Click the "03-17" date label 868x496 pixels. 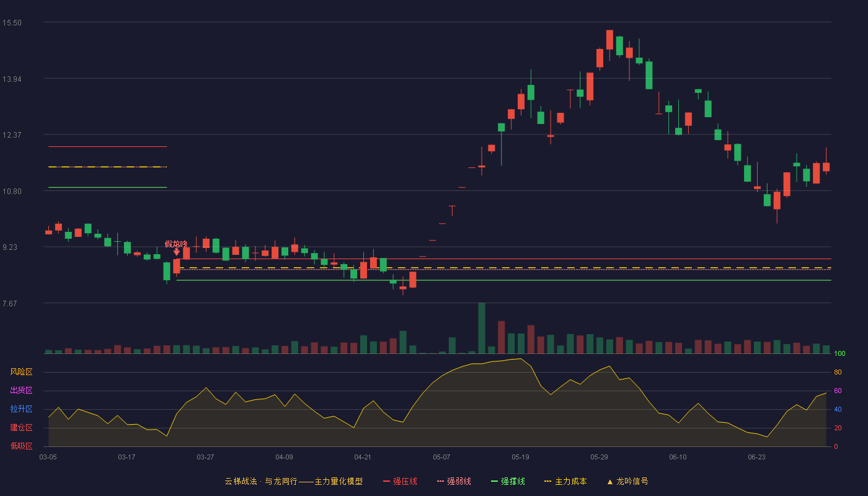click(x=126, y=457)
